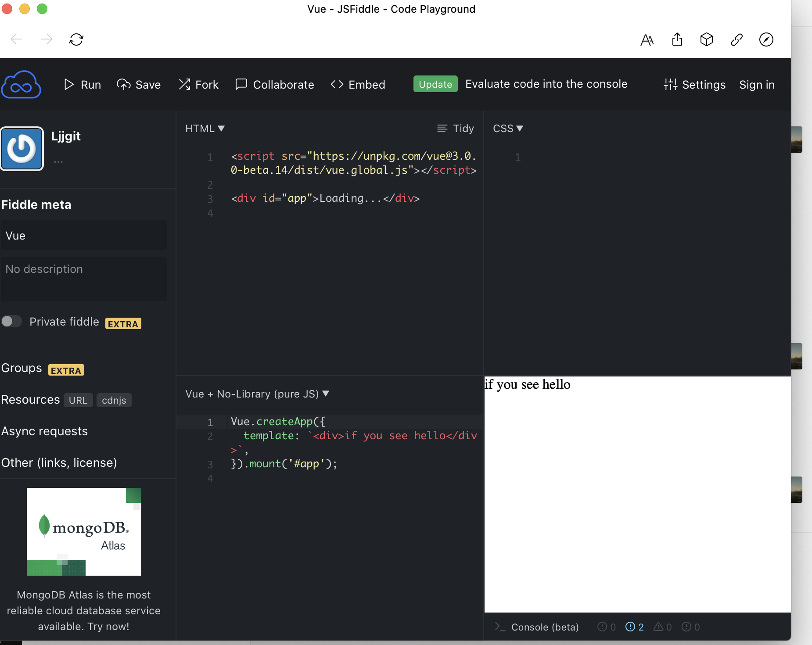Go back with the browser back arrow
812x645 pixels.
17,39
